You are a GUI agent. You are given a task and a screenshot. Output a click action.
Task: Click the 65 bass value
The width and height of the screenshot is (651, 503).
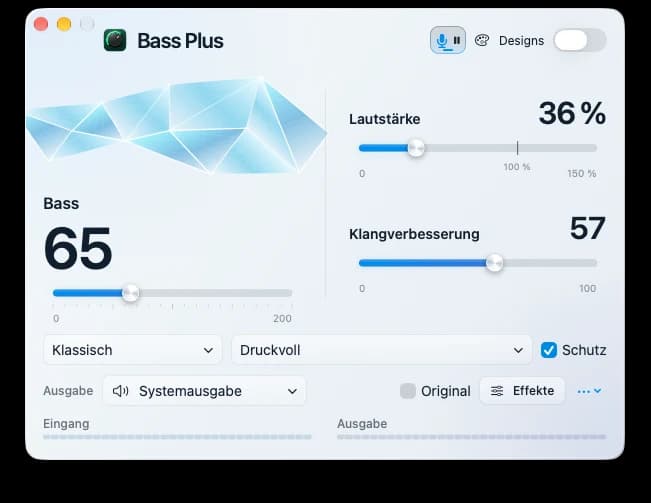[x=78, y=248]
